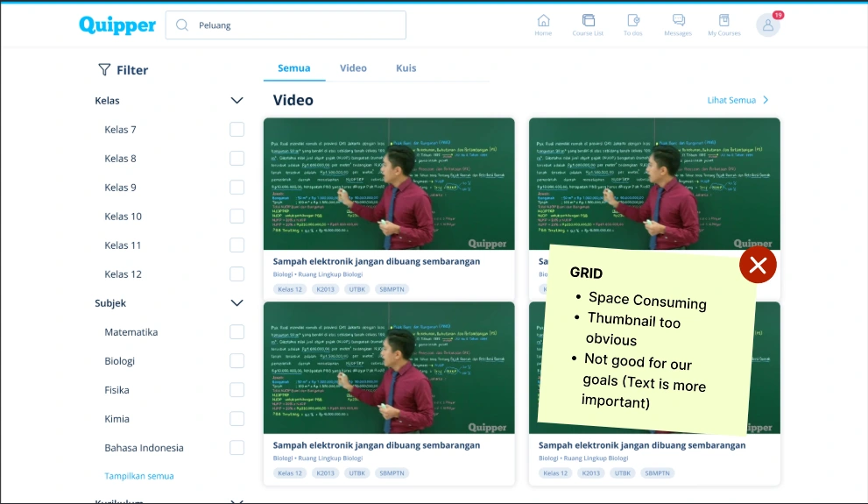Screen dimensions: 868x504
Task: Open bottom-right video title Sampah elektronik
Action: click(x=642, y=445)
